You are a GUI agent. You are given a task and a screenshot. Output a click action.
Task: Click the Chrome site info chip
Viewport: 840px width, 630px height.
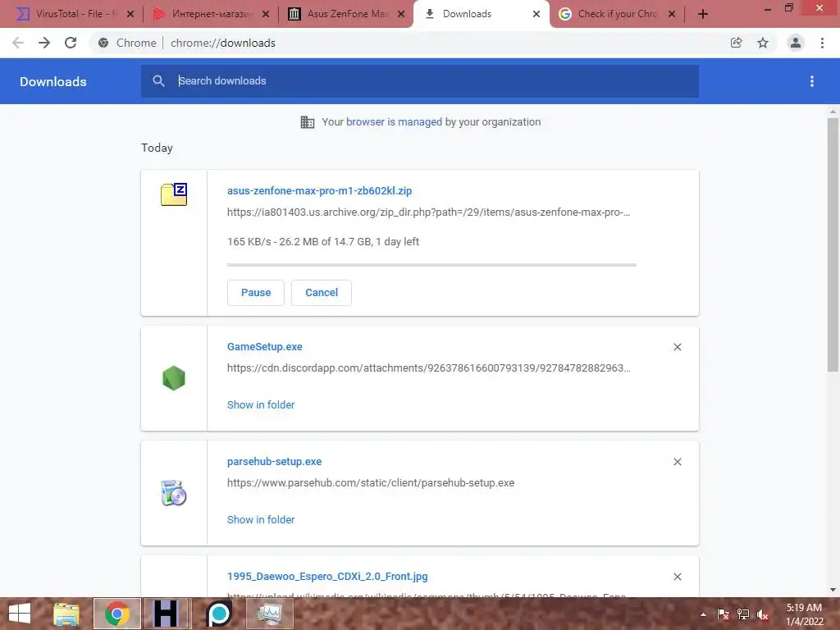coord(129,43)
